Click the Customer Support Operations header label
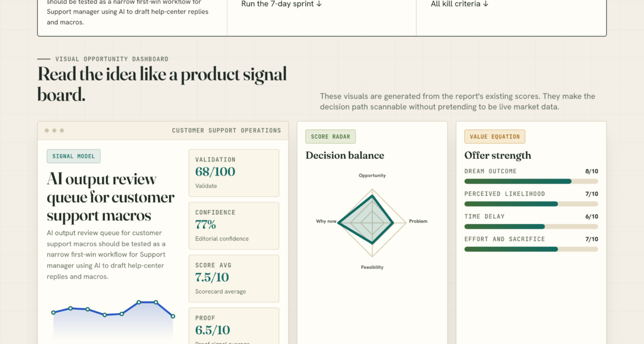Viewport: 644px width, 344px height. [x=227, y=130]
